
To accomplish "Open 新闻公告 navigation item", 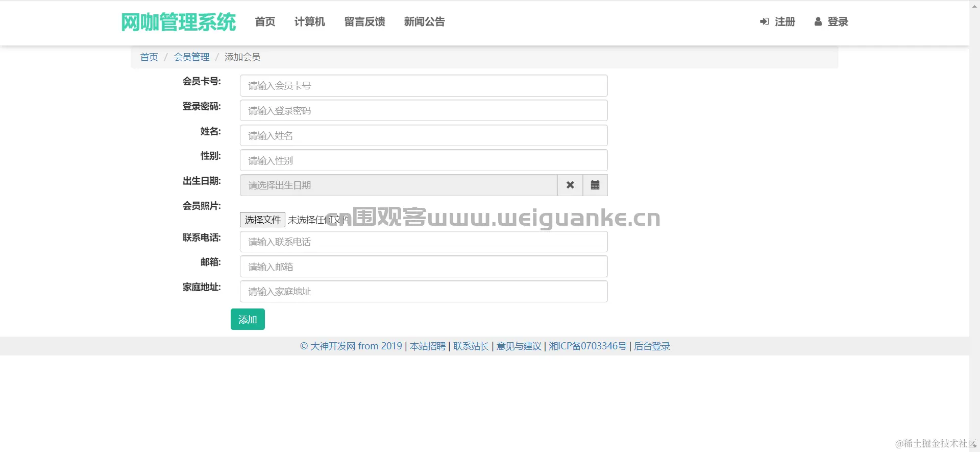I will click(424, 21).
